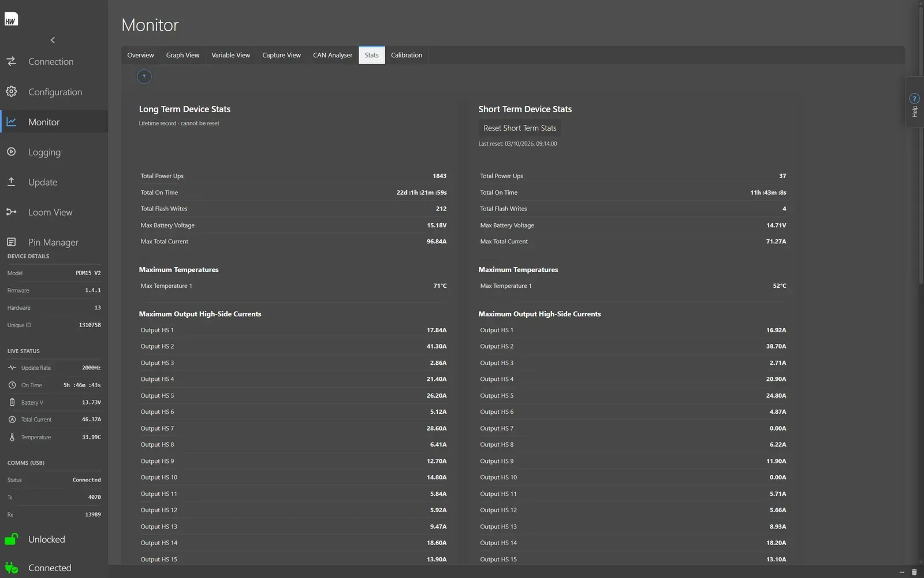Click the Long Term Max Total Current 96.84A
This screenshot has width=924, height=578.
437,242
